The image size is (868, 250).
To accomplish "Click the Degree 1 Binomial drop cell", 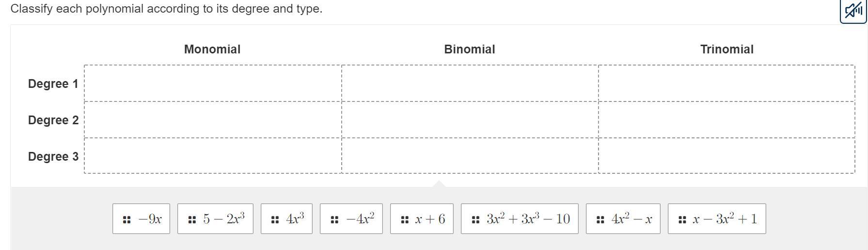I will pyautogui.click(x=470, y=83).
